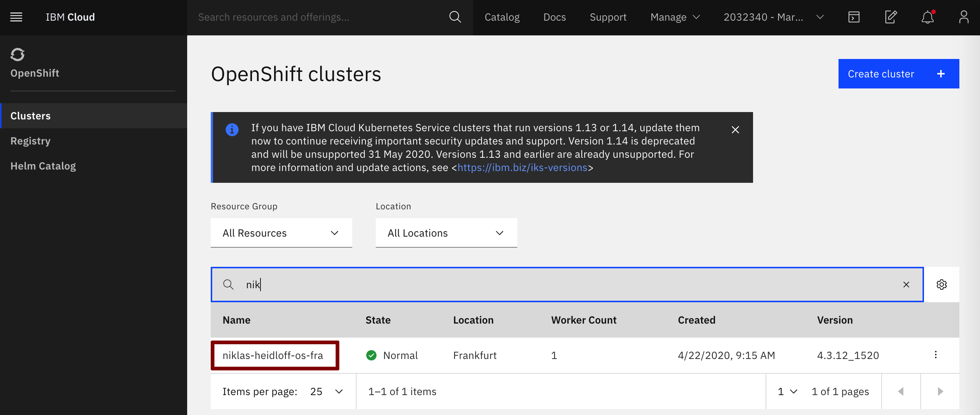Click the niklas-heidloff-os-fra cluster name
This screenshot has width=980, height=415.
click(x=273, y=355)
